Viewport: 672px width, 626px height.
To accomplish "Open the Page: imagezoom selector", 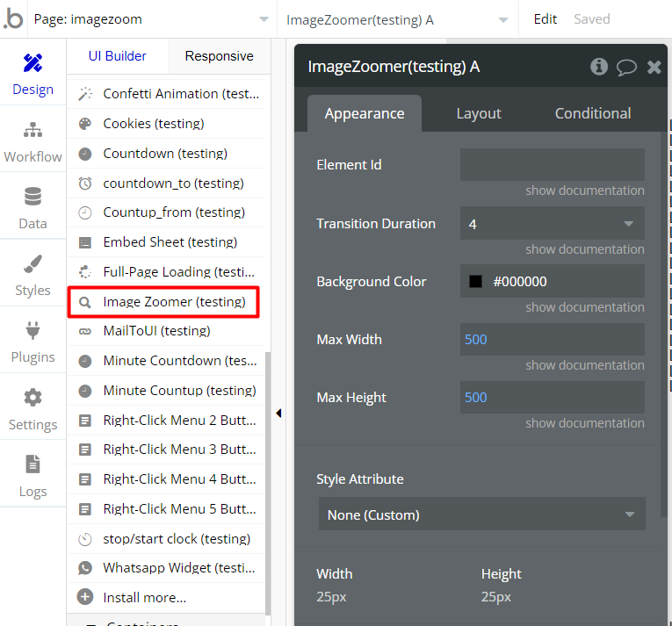I will (x=151, y=19).
